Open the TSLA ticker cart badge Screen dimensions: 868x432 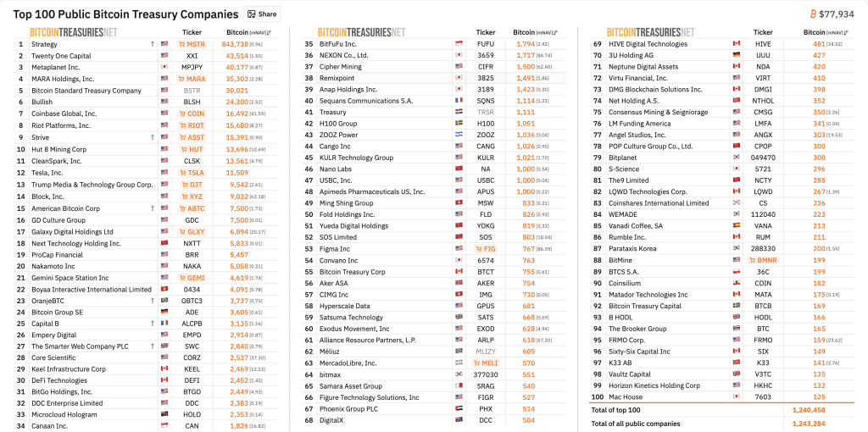[192, 173]
